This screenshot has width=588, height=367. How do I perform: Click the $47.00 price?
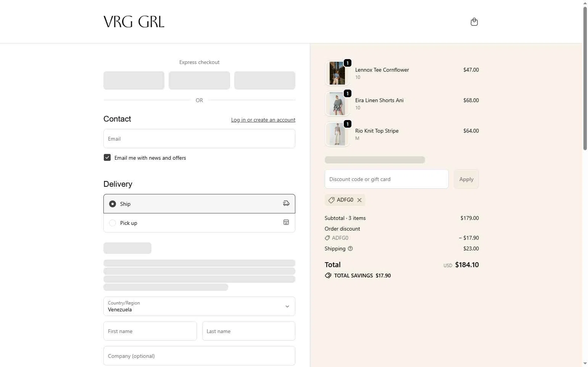471,70
